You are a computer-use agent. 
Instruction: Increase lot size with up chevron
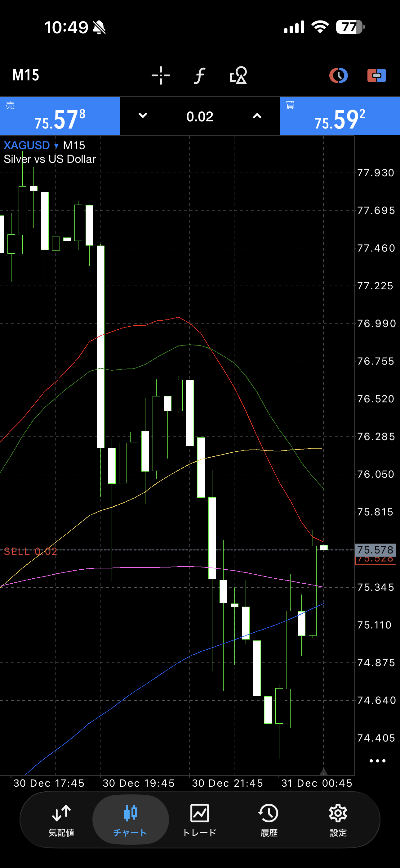click(x=257, y=116)
